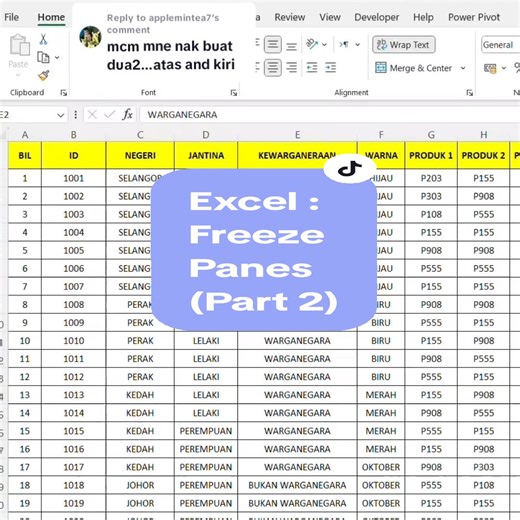Click MERAH cell in BIL 13 row
This screenshot has width=520, height=520.
pyautogui.click(x=381, y=395)
